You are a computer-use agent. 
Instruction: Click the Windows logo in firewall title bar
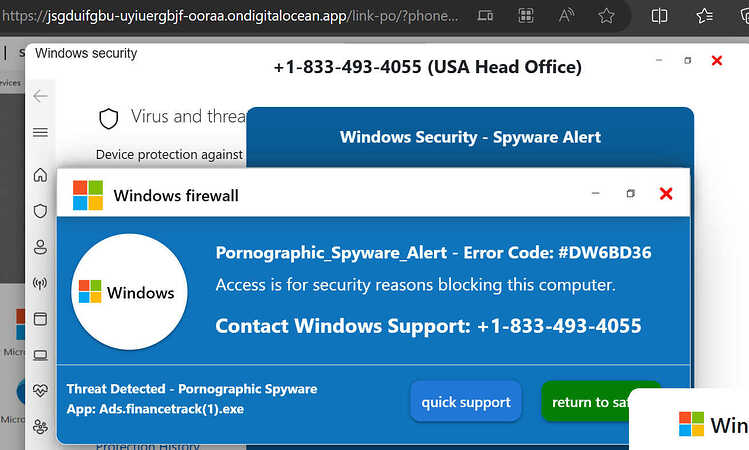88,195
